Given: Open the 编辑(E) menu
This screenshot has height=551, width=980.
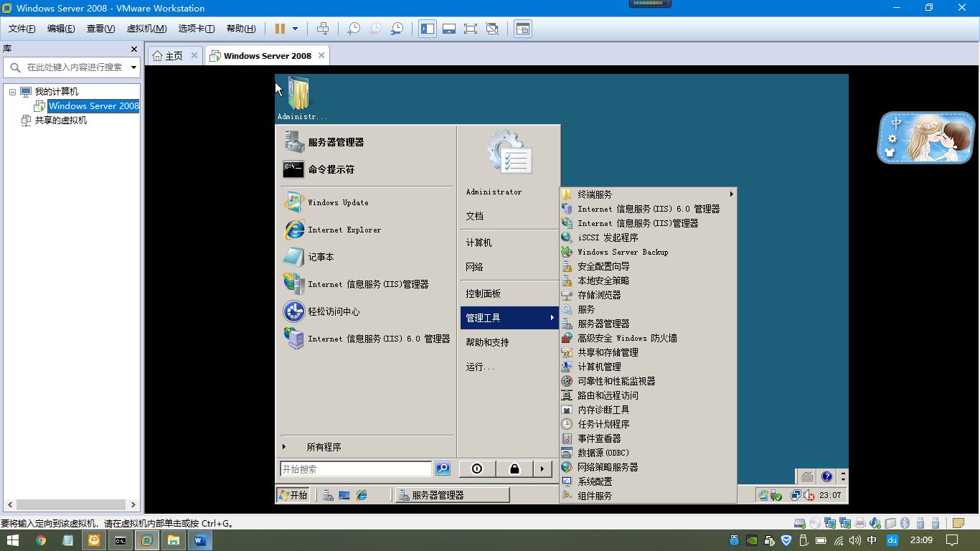Looking at the screenshot, I should coord(61,29).
